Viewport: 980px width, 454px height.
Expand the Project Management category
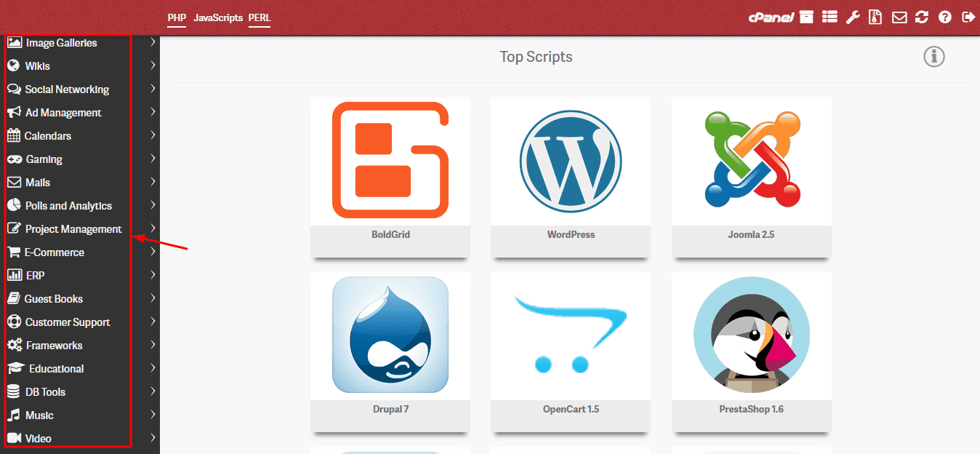73,229
